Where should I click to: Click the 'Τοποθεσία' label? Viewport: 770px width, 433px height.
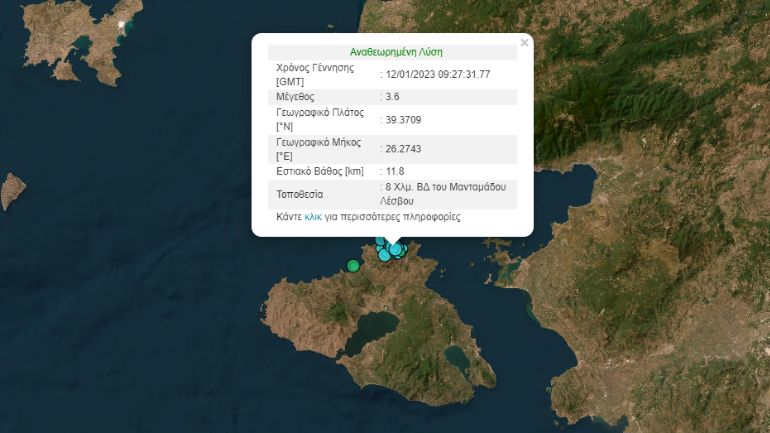point(300,194)
